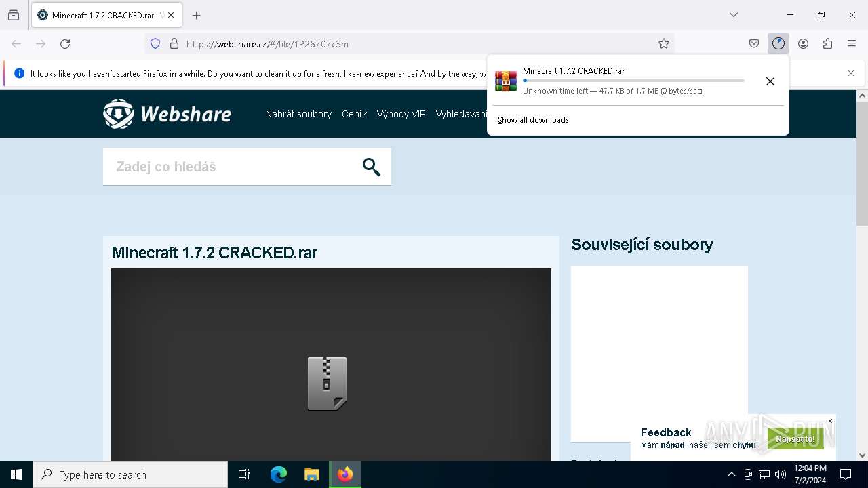Expand the list all tabs chevron

click(x=734, y=15)
